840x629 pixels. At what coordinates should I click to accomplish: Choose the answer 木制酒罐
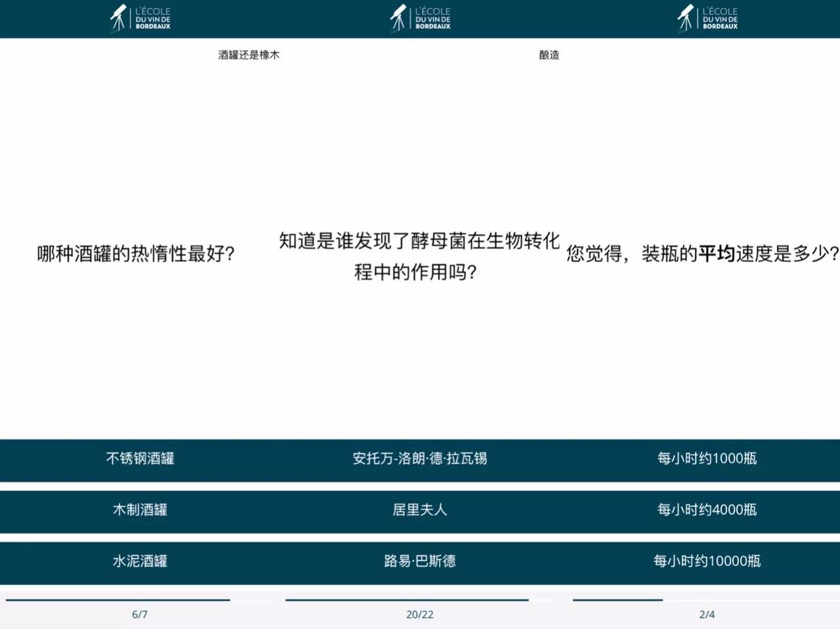(x=140, y=511)
